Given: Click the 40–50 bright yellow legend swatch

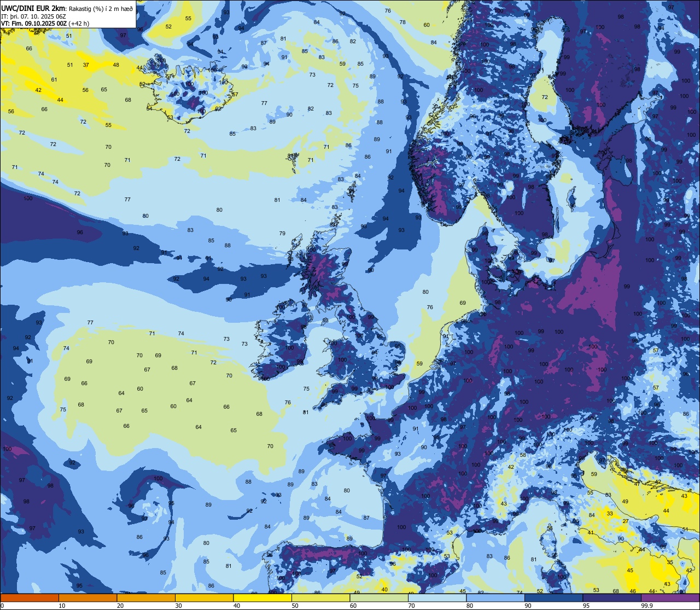Looking at the screenshot, I should pyautogui.click(x=262, y=597).
